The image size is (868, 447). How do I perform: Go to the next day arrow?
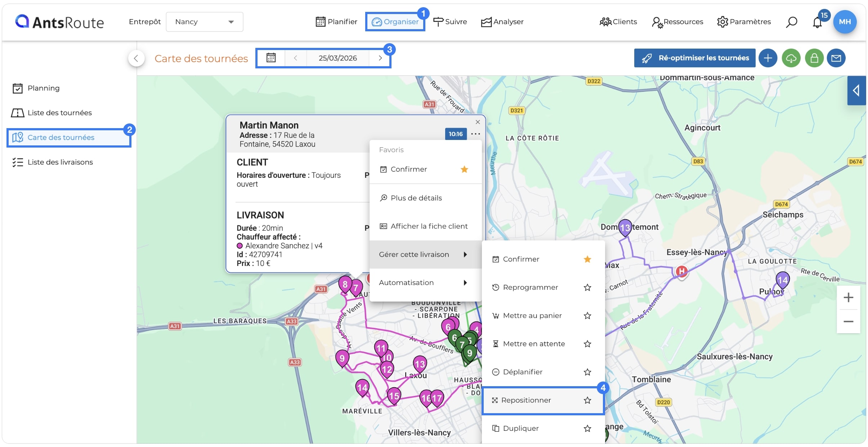click(380, 58)
